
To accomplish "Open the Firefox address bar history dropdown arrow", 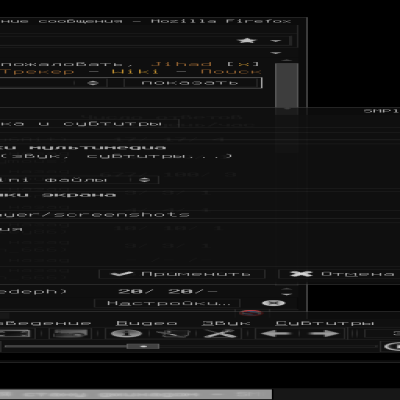I will 276,41.
